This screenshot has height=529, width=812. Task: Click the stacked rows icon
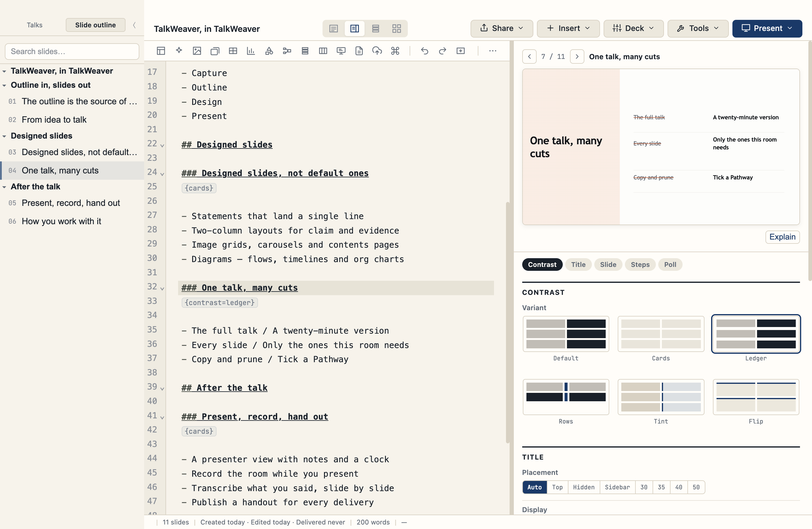pos(305,51)
